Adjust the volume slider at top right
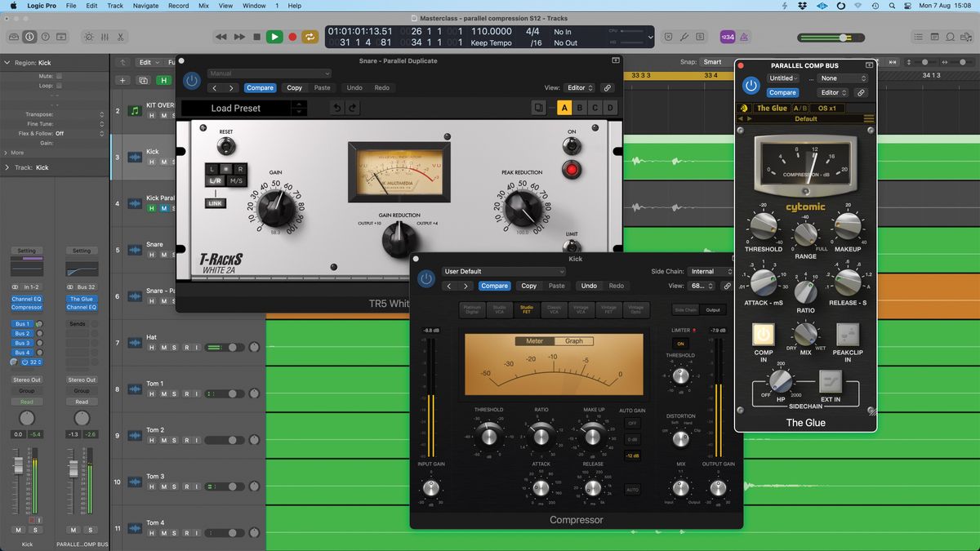The width and height of the screenshot is (980, 551). (x=841, y=37)
